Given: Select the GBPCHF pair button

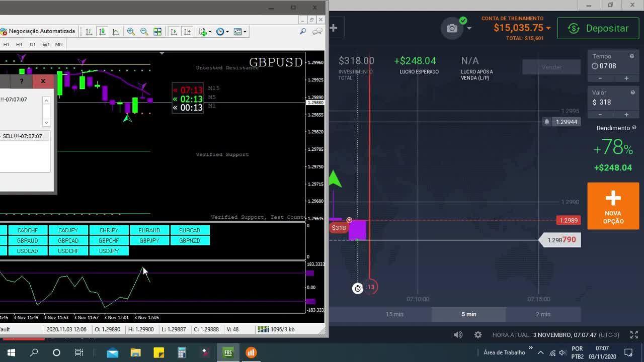Looking at the screenshot, I should [109, 241].
